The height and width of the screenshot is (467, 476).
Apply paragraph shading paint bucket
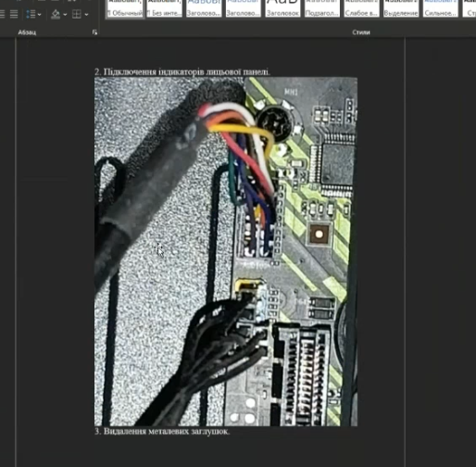click(x=56, y=14)
